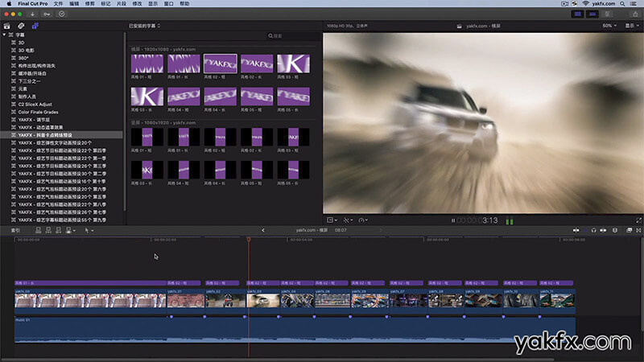Click the pause playback button

(452, 220)
